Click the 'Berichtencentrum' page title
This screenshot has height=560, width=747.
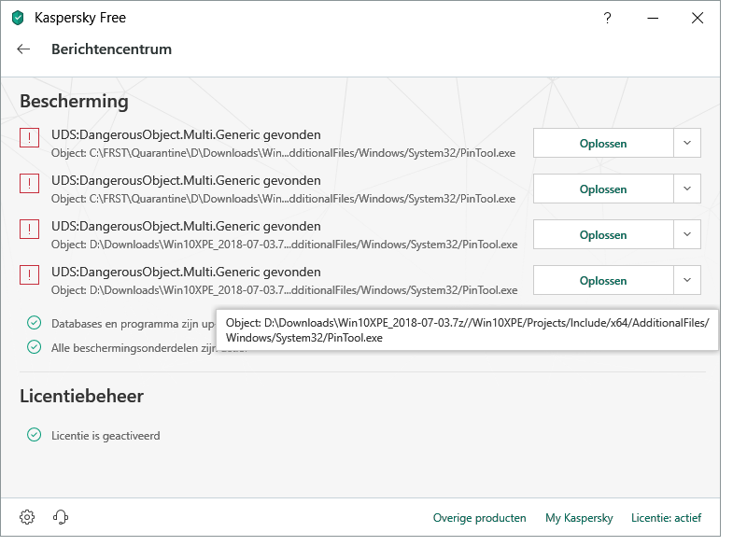(x=111, y=49)
